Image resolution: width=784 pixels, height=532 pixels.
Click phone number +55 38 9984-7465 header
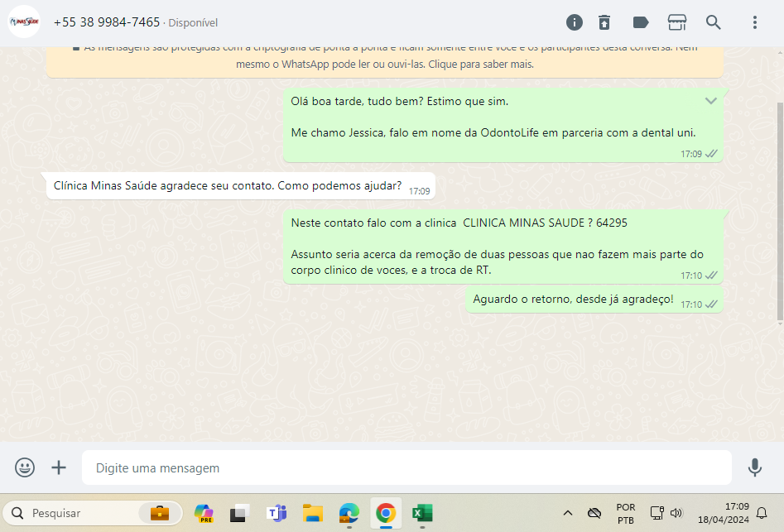pyautogui.click(x=107, y=22)
